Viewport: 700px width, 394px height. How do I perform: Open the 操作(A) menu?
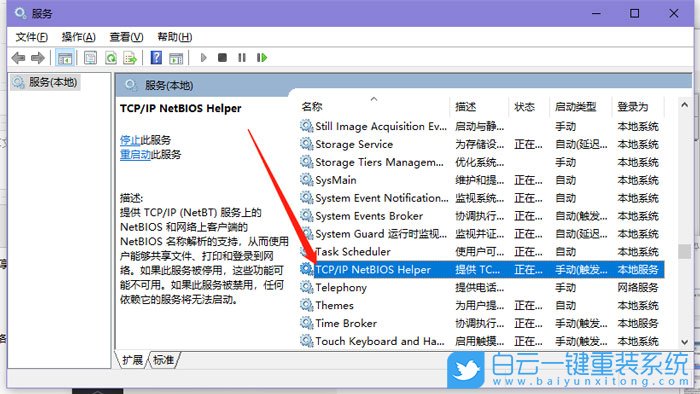[79, 37]
